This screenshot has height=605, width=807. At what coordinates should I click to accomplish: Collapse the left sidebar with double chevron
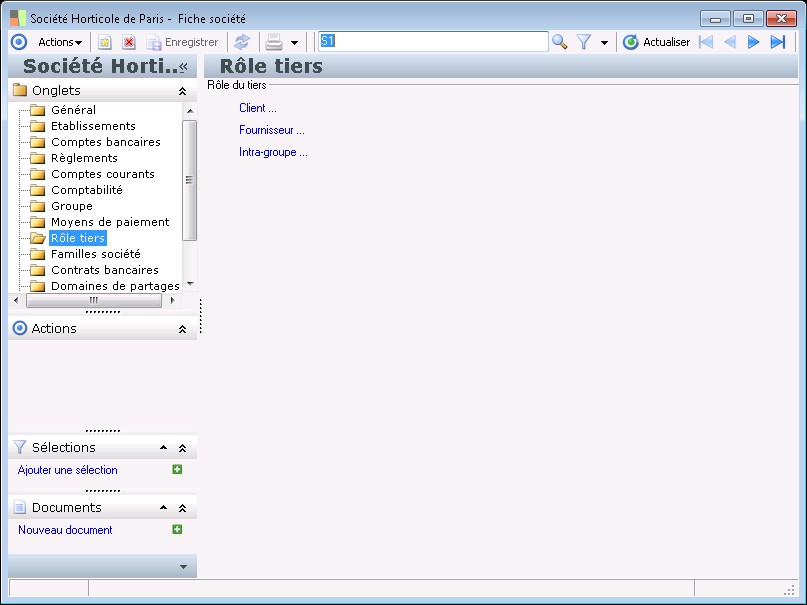tap(183, 66)
